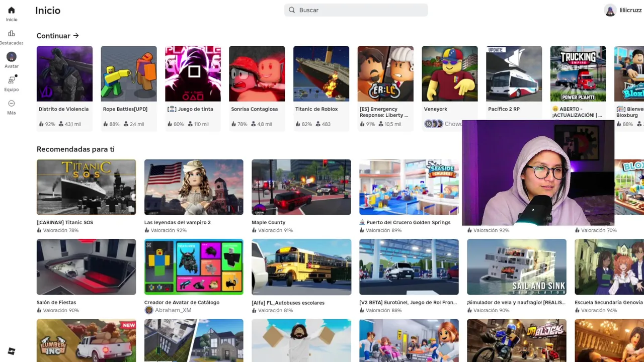Open Sonrisa Contagiosa game thumbnail
The width and height of the screenshot is (644, 362).
[257, 74]
